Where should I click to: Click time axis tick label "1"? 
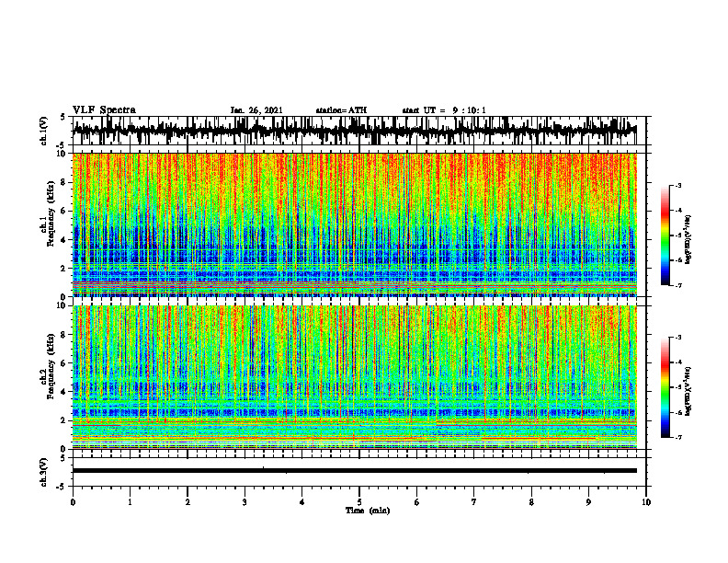(130, 502)
